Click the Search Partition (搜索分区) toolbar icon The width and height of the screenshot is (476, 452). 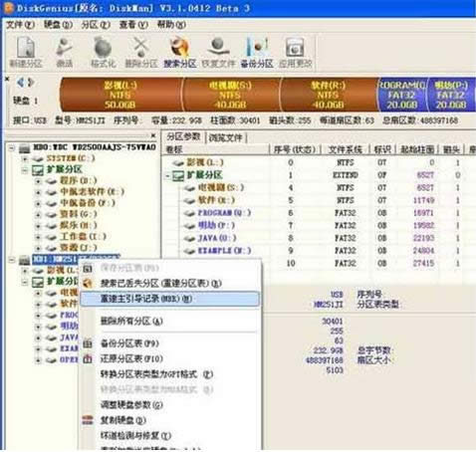click(x=180, y=52)
